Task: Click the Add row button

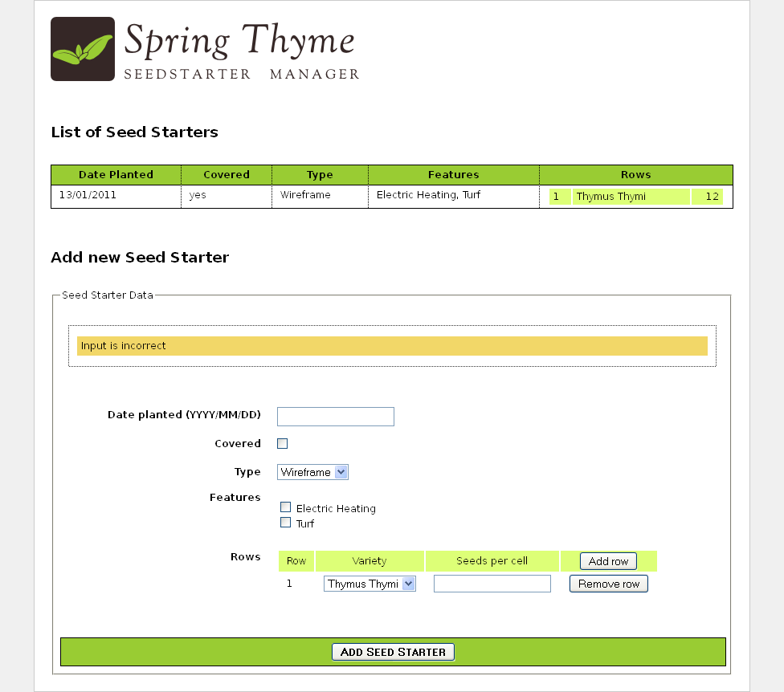Action: (x=607, y=560)
